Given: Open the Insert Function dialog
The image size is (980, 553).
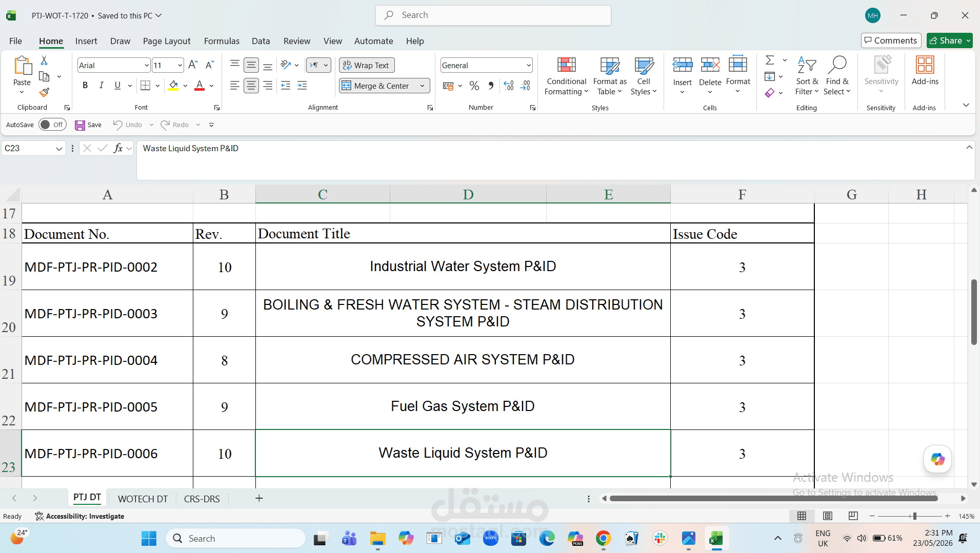Looking at the screenshot, I should tap(118, 148).
